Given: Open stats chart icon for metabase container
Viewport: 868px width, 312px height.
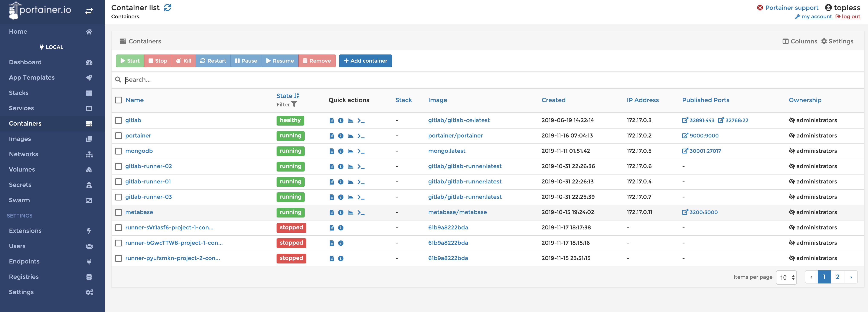Looking at the screenshot, I should click(350, 212).
